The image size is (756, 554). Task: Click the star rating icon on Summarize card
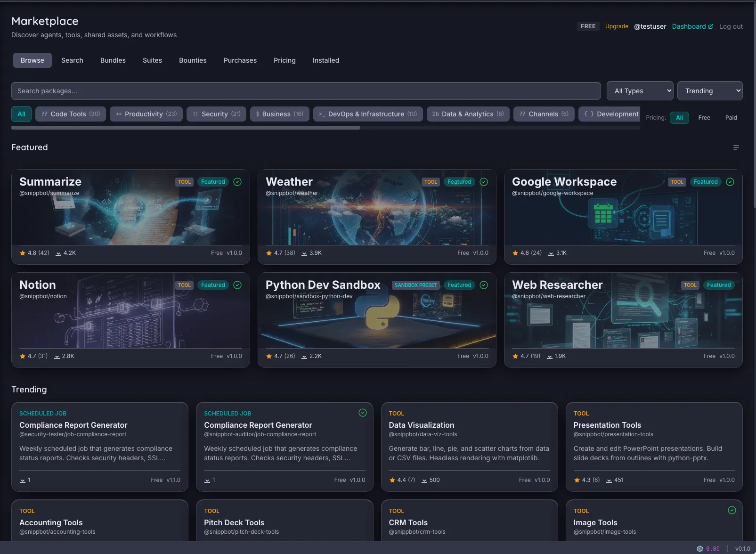[x=23, y=253]
